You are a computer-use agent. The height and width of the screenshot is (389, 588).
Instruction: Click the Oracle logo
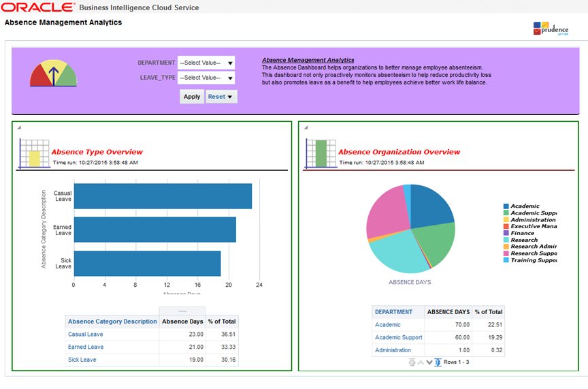pos(38,7)
